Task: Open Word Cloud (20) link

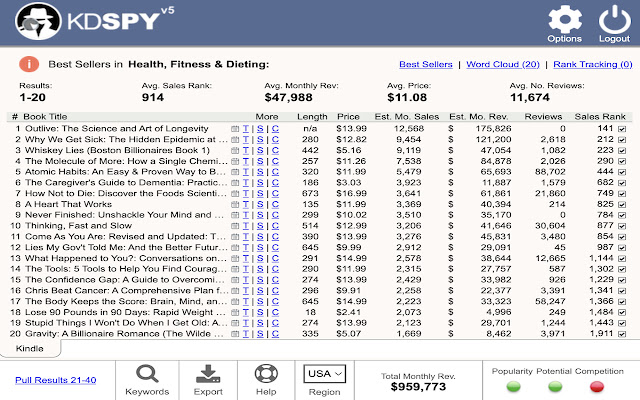Action: [503, 64]
